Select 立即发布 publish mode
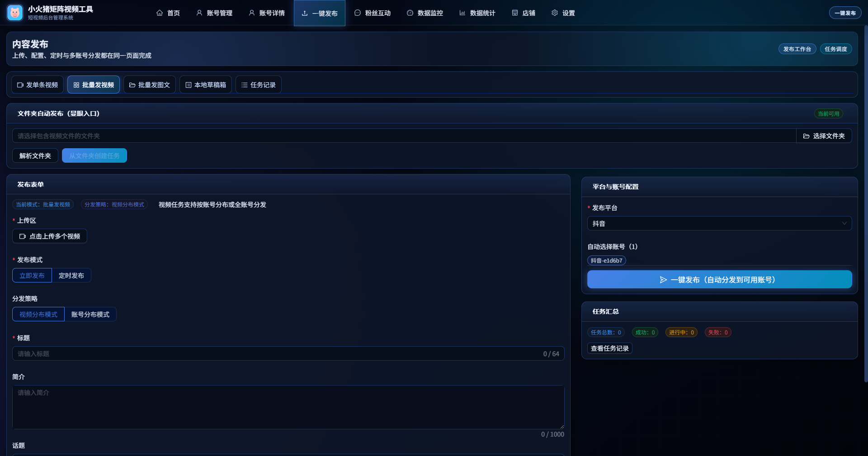The width and height of the screenshot is (868, 456). point(32,276)
